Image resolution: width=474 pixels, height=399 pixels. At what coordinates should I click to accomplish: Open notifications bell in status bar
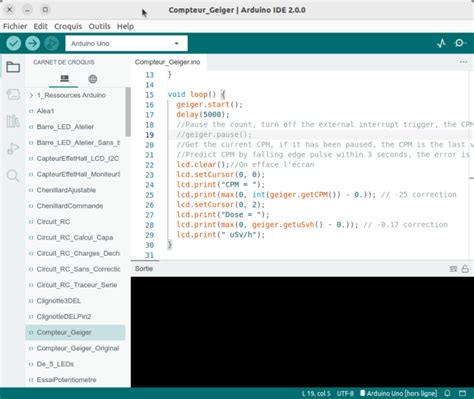pos(447,393)
